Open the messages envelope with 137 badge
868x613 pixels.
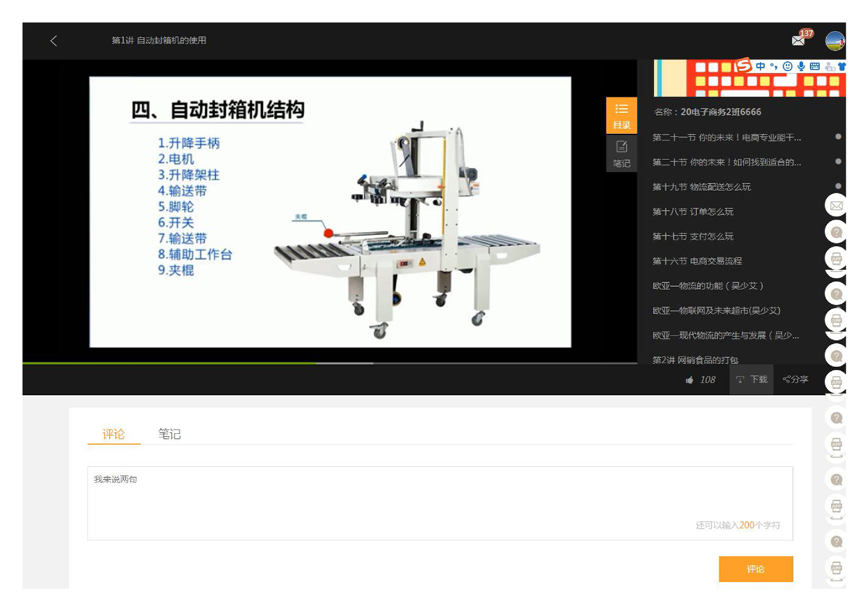[x=798, y=41]
